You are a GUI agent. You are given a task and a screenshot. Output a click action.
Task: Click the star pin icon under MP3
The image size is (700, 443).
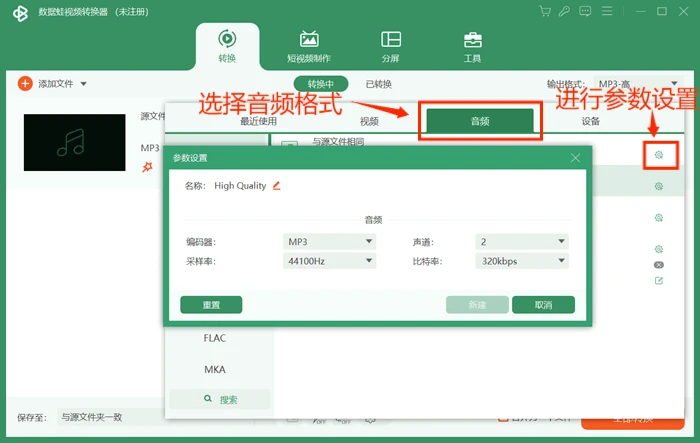[x=147, y=167]
